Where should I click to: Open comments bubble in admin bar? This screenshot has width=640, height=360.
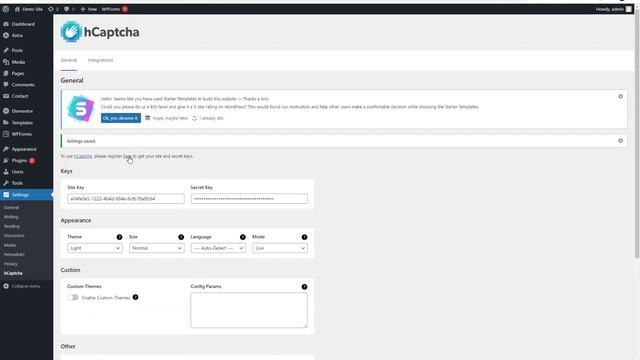coord(69,9)
